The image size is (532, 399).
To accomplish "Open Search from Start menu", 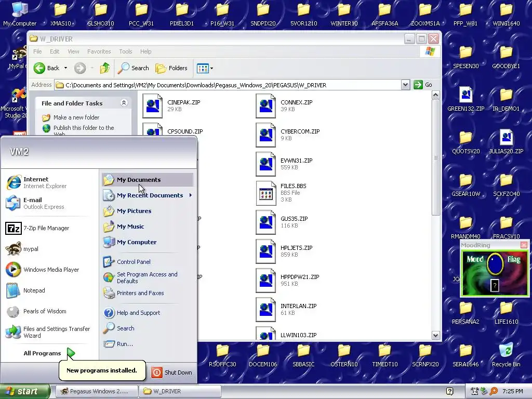I will [x=119, y=328].
